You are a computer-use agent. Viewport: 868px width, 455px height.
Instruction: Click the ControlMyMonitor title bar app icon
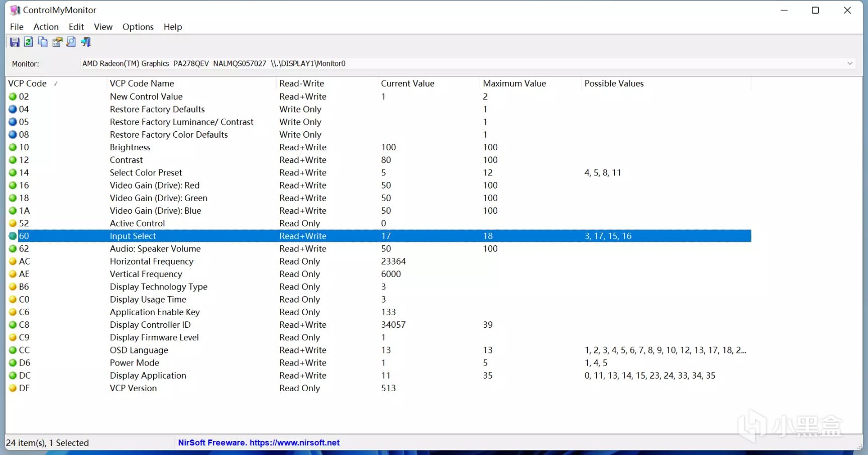point(15,10)
